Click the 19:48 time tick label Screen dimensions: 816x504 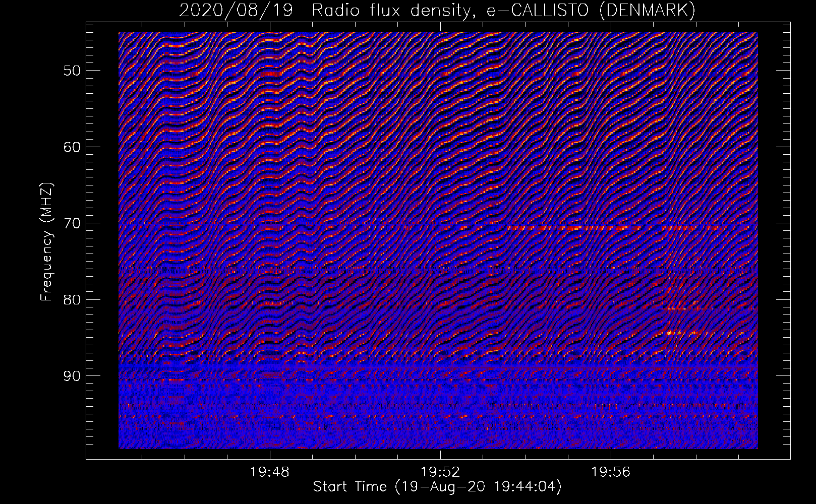(x=270, y=472)
